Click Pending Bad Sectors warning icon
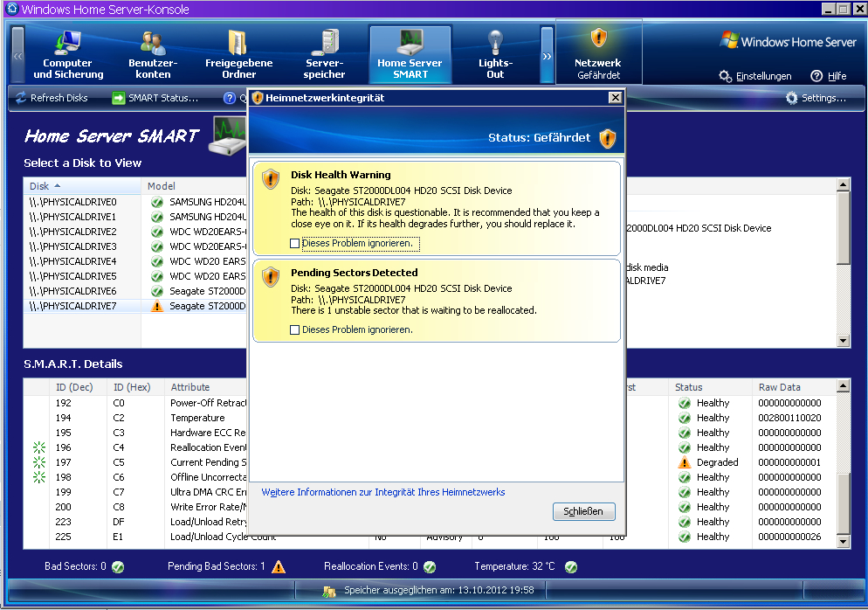 coord(279,567)
